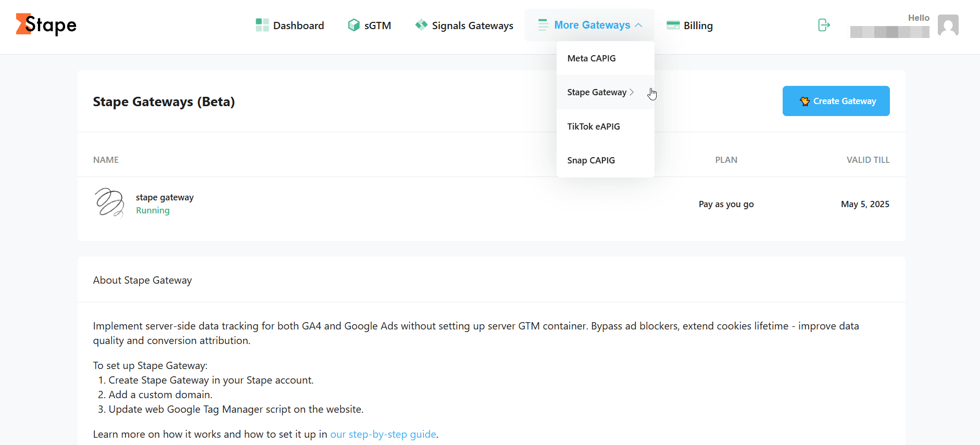Click the PLAN column header
Screen dimensions: 980x445
click(726, 160)
